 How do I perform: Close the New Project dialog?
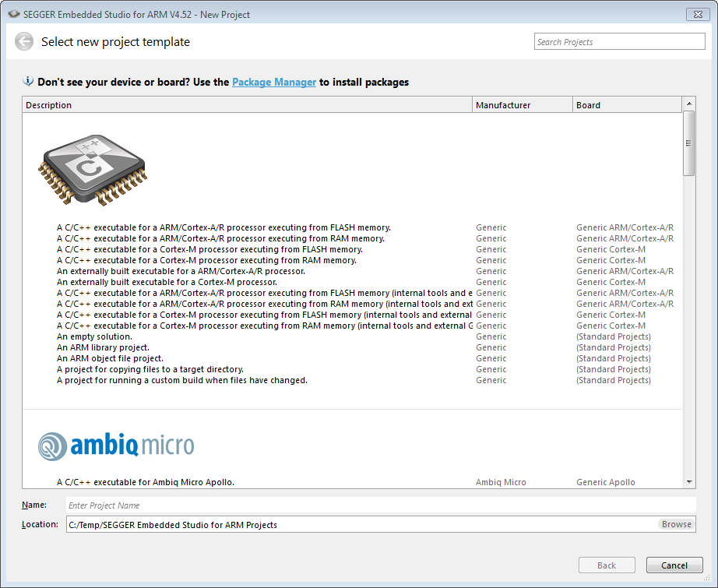pos(698,14)
